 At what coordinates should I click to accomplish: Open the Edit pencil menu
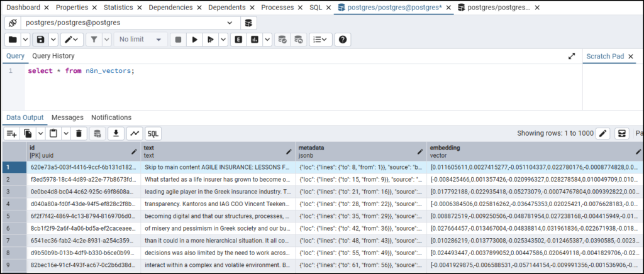click(72, 40)
